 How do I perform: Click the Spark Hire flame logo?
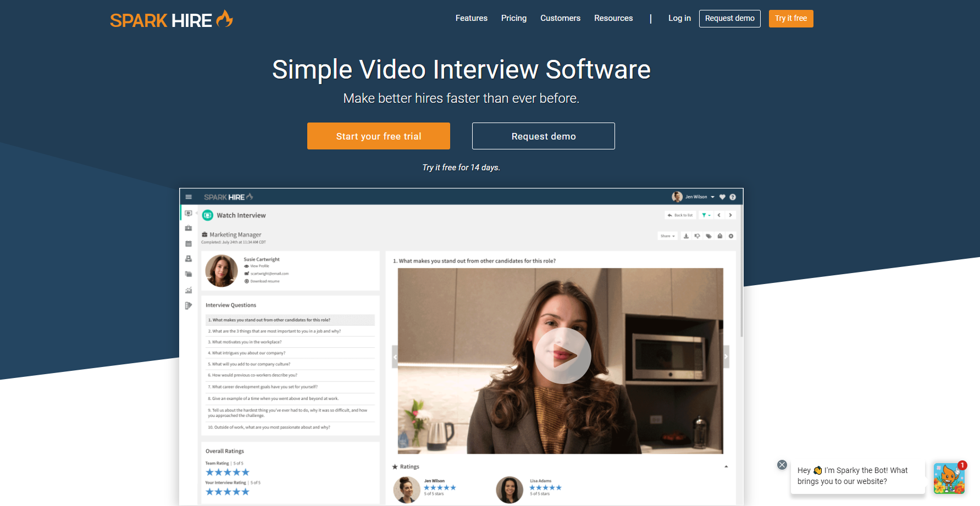tap(171, 20)
